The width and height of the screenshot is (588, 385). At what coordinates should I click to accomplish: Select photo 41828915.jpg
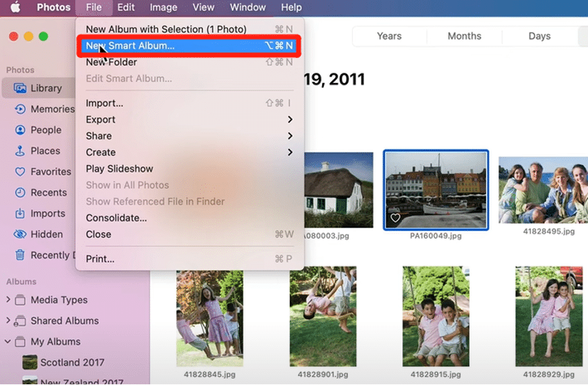click(435, 317)
